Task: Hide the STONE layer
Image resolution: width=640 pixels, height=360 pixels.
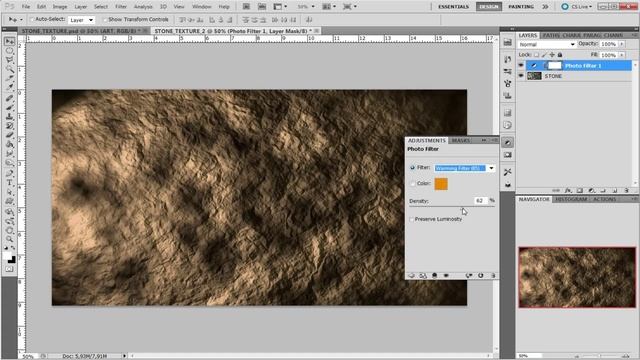Action: click(x=521, y=76)
